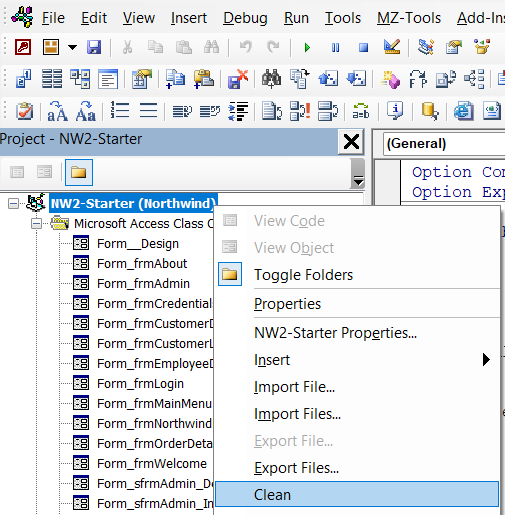Click the MZ-Tools add procedure icon

coord(175,79)
